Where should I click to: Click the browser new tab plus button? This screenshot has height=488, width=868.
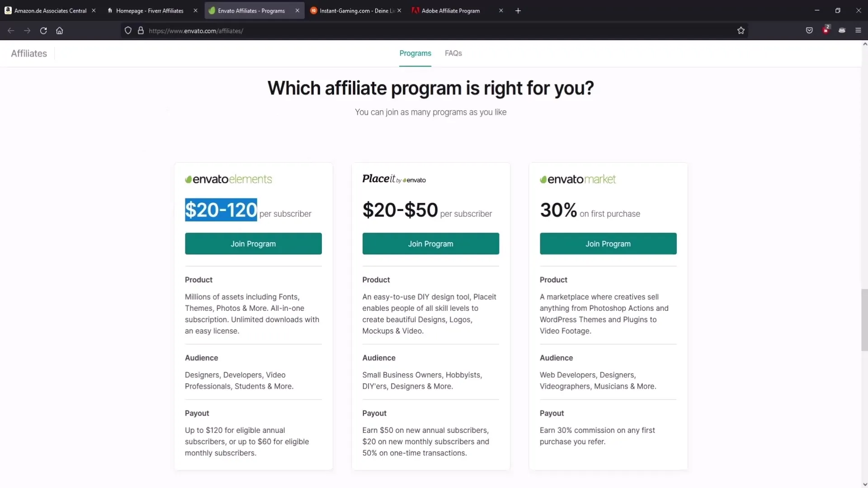point(519,10)
